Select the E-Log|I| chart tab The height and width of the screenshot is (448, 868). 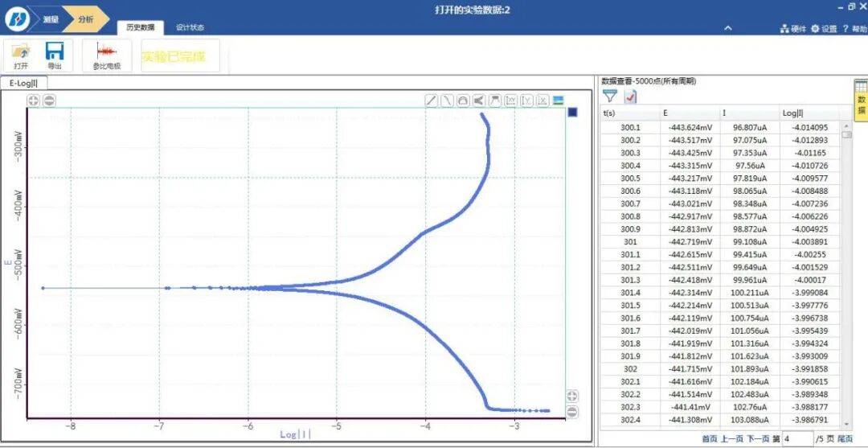point(24,83)
